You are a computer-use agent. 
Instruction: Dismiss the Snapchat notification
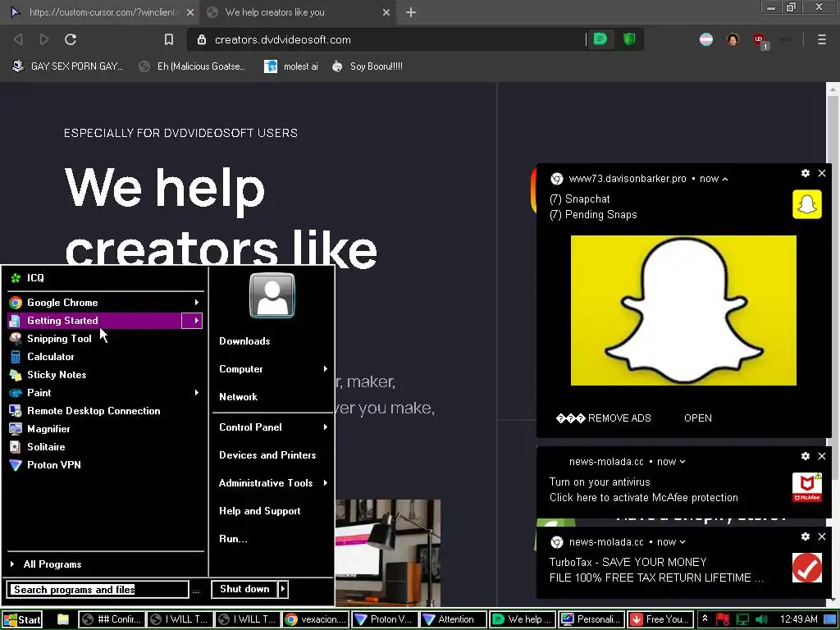coord(822,173)
